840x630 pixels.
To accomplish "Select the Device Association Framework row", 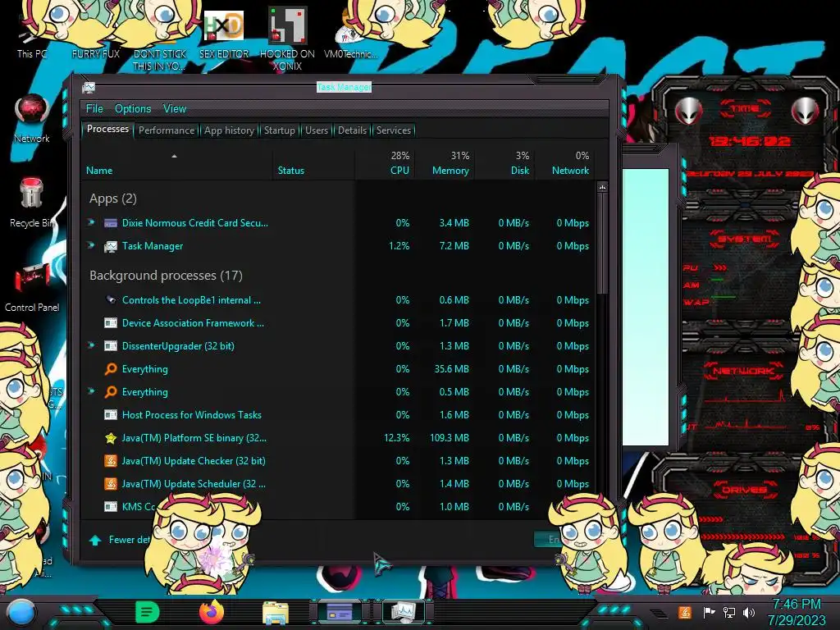I will point(337,323).
